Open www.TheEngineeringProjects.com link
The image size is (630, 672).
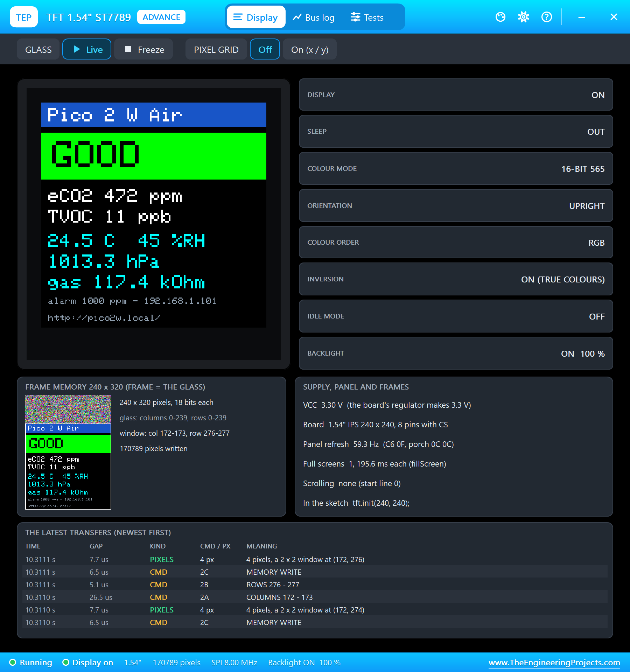coord(554,663)
